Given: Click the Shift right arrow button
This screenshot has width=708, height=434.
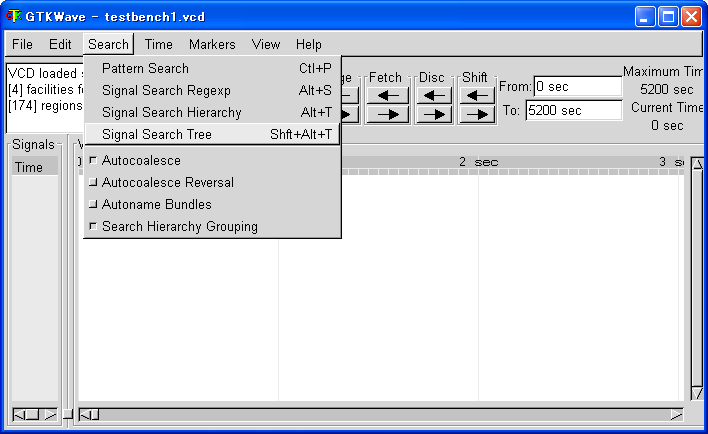Looking at the screenshot, I should pos(477,115).
